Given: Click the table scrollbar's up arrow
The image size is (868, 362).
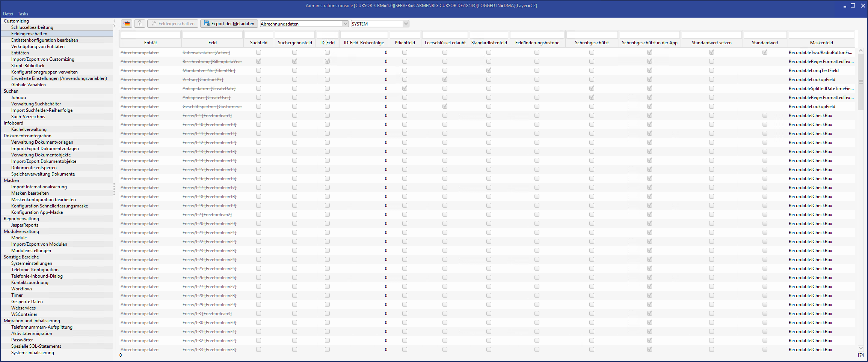Looking at the screenshot, I should coord(861,51).
